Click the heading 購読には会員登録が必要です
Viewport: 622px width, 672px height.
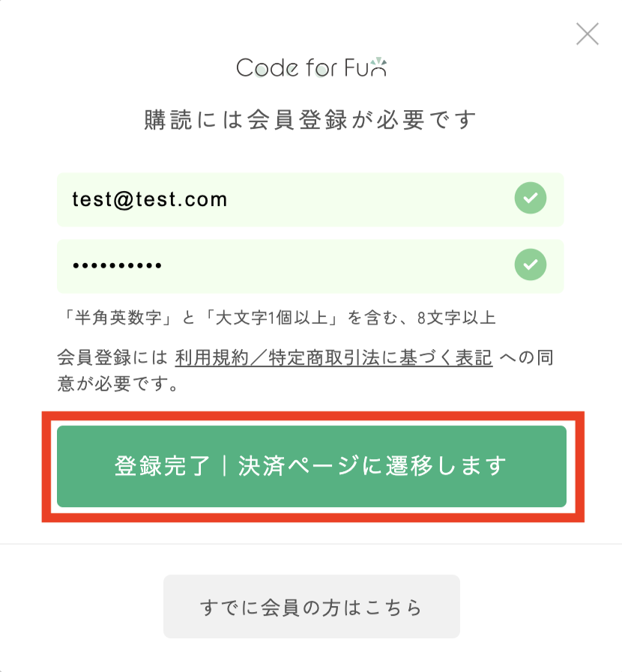310,119
